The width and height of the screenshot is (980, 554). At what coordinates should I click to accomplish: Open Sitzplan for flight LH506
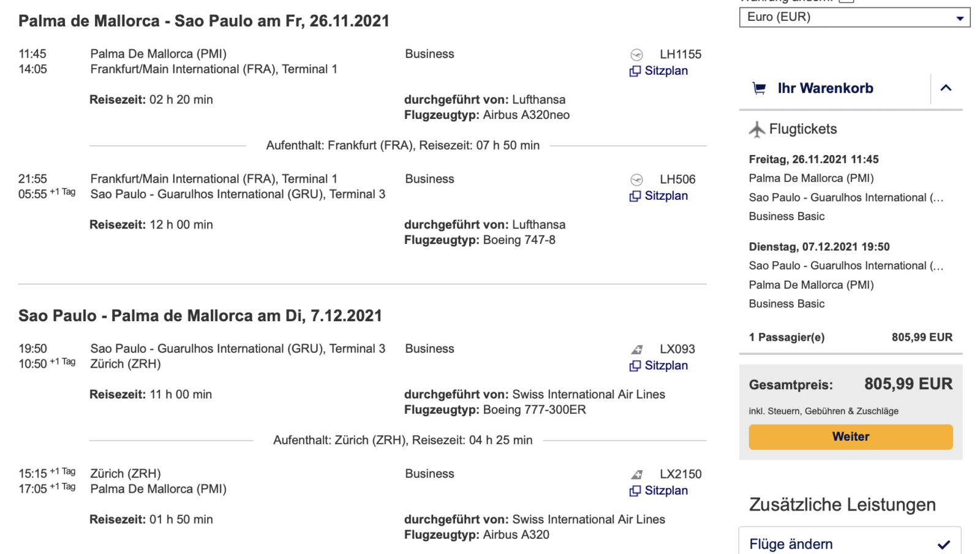coord(666,196)
